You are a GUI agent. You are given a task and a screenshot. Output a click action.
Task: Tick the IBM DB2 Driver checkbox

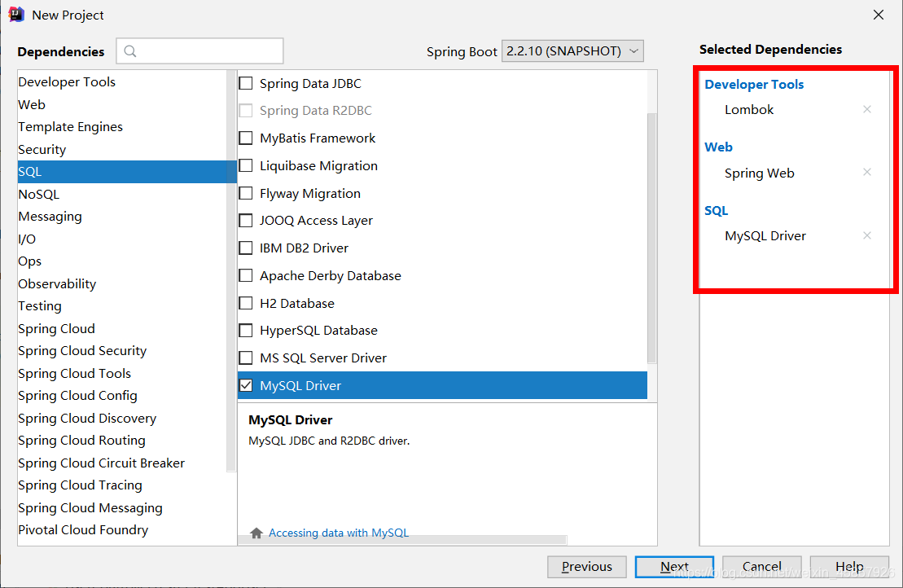click(x=246, y=248)
